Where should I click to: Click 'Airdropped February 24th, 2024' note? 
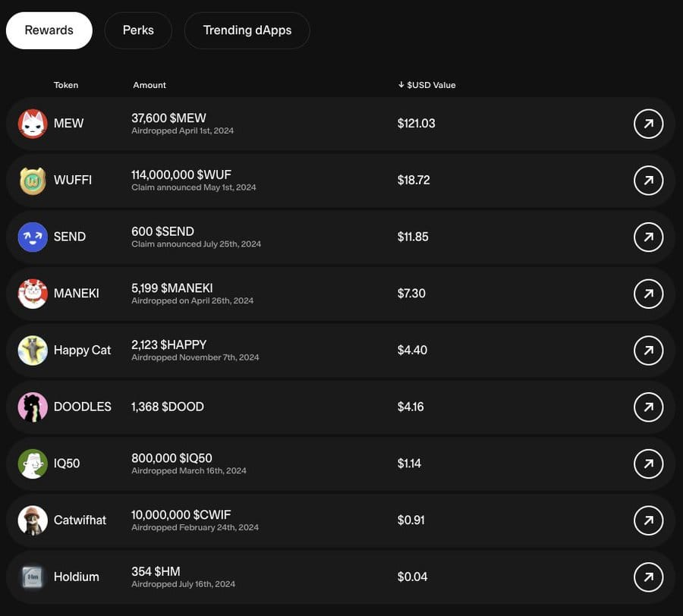(x=195, y=528)
